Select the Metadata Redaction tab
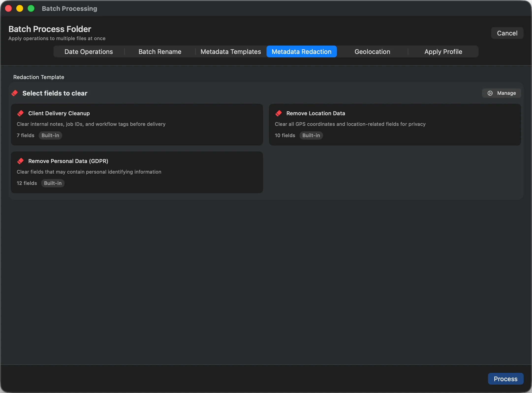532x393 pixels. [302, 52]
